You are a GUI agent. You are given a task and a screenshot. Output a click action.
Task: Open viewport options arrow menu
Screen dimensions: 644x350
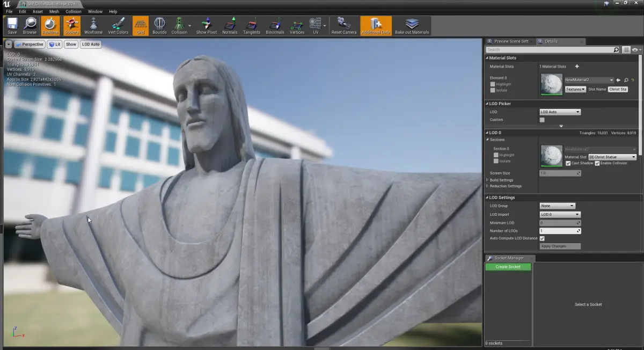coord(8,44)
